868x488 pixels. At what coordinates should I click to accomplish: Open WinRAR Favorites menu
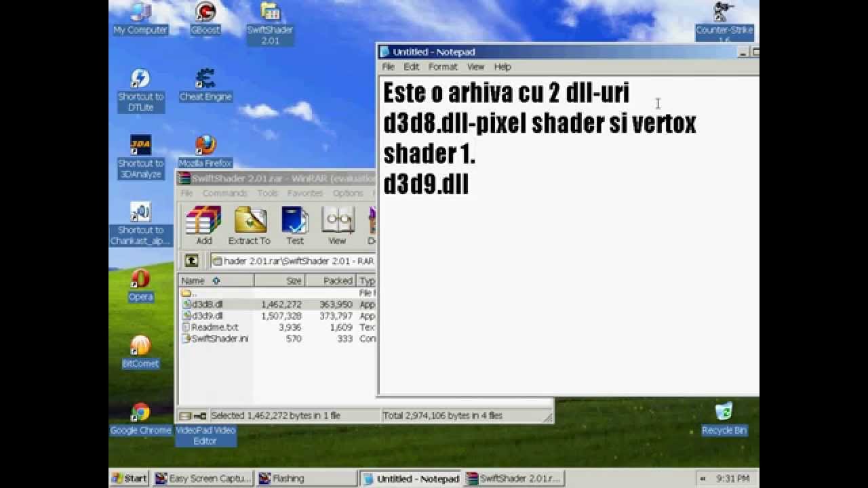pyautogui.click(x=305, y=193)
